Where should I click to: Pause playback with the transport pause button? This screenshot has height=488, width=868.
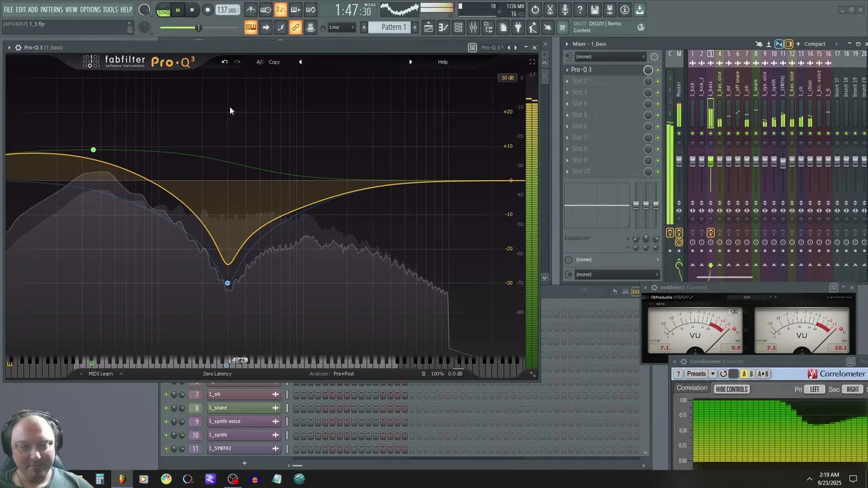(x=178, y=10)
